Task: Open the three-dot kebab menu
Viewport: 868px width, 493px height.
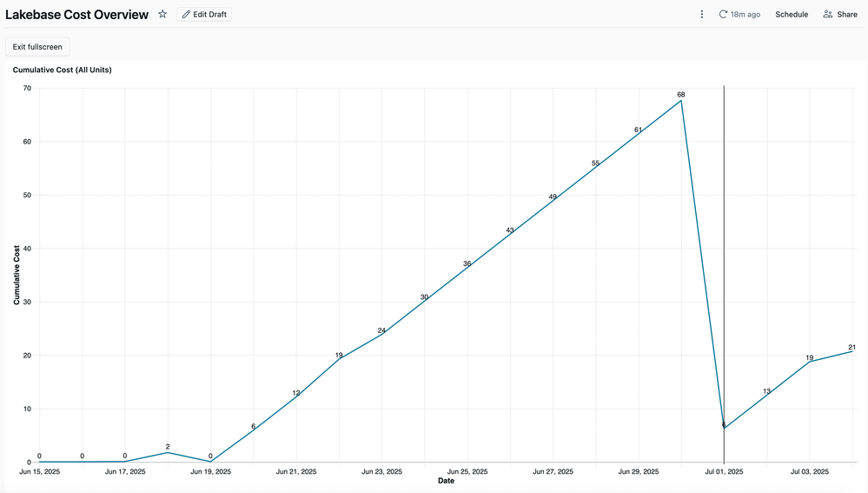Action: tap(702, 15)
